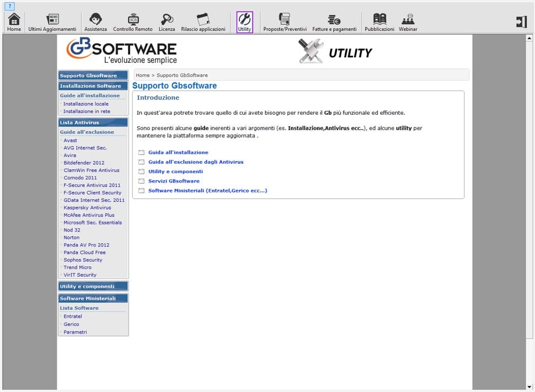This screenshot has height=392, width=535.
Task: Click Guide all'installazione subheading
Action: (x=90, y=96)
